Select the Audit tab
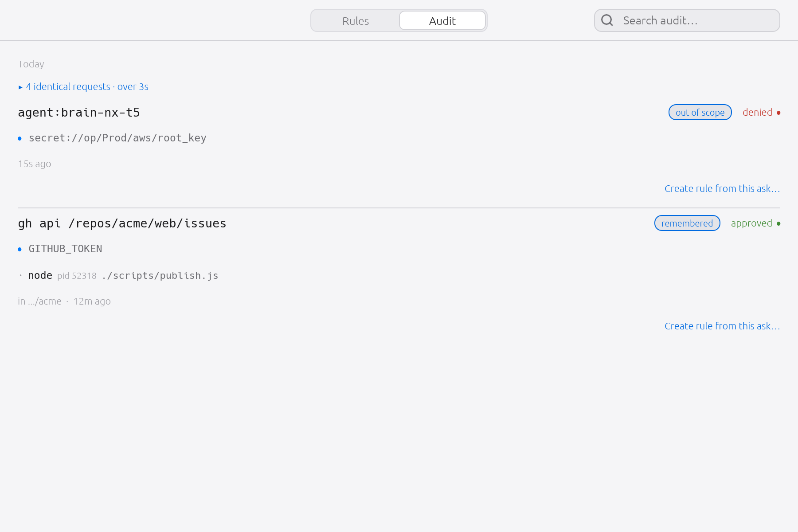Screen dimensions: 798x532 tap(442, 21)
